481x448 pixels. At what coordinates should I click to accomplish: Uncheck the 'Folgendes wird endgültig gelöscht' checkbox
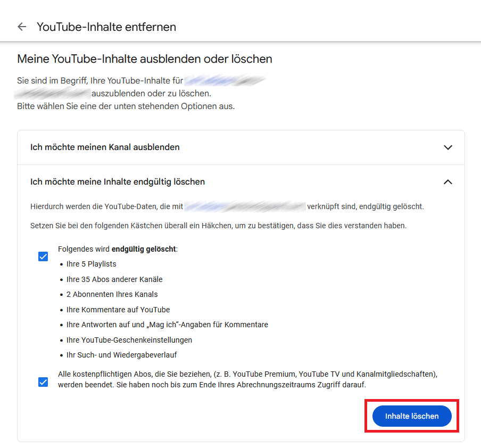click(43, 256)
